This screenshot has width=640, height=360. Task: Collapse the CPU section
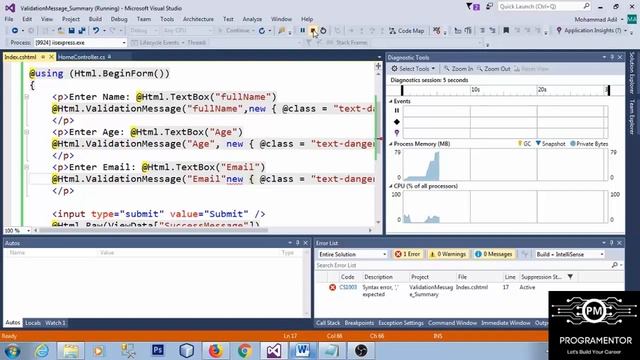pos(391,186)
